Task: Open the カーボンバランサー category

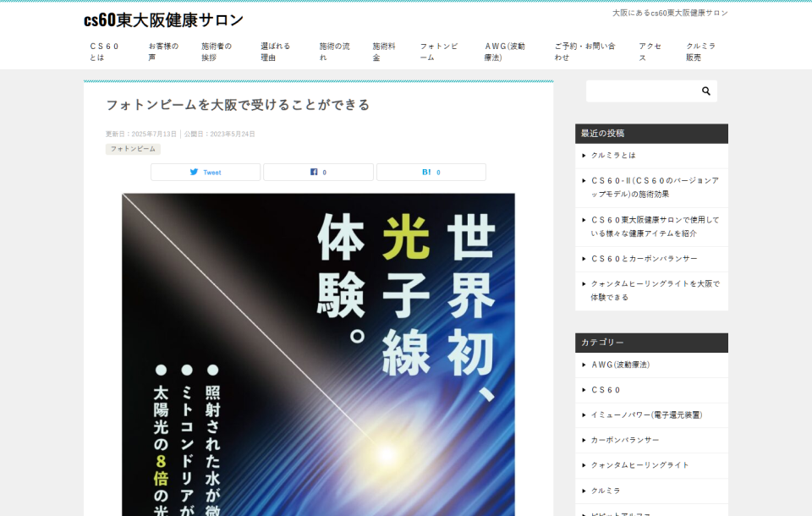Action: pos(624,441)
